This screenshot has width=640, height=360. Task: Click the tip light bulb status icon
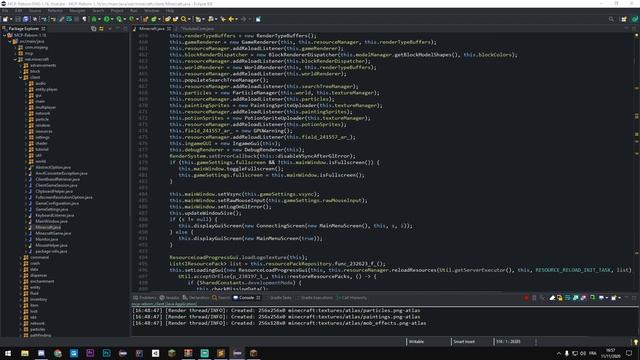click(635, 342)
